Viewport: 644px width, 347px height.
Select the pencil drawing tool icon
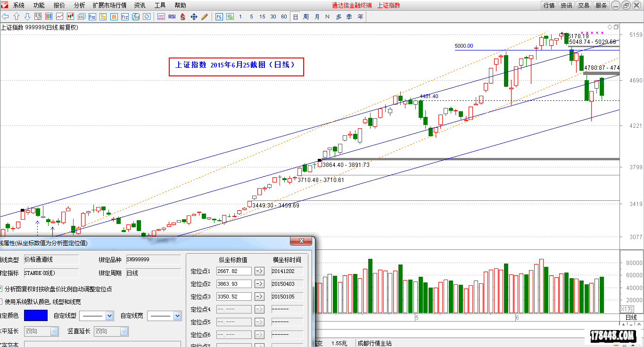point(205,17)
